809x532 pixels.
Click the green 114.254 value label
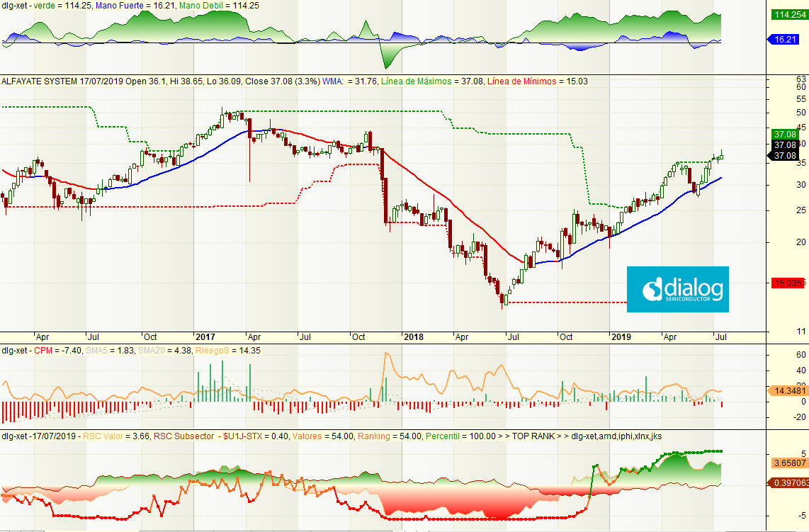(789, 14)
